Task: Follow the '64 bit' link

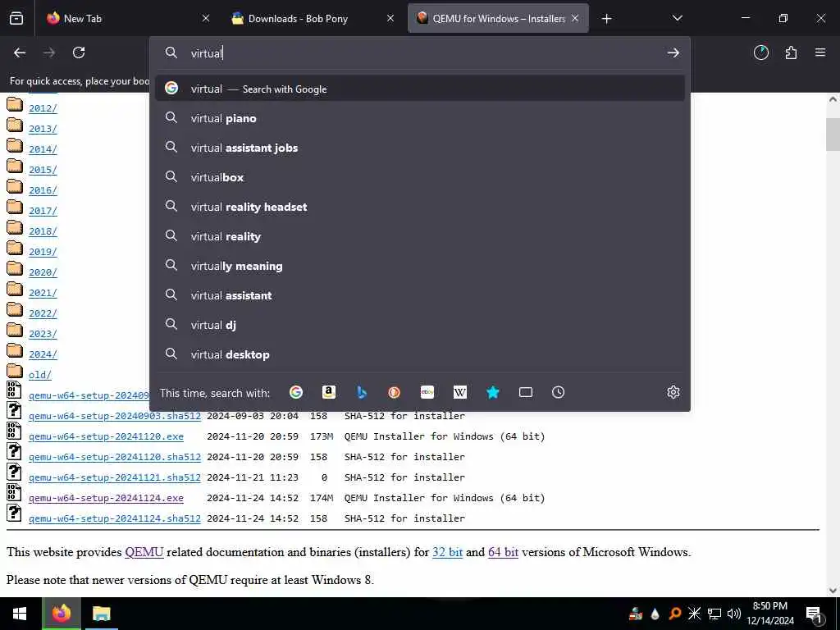Action: click(x=503, y=552)
